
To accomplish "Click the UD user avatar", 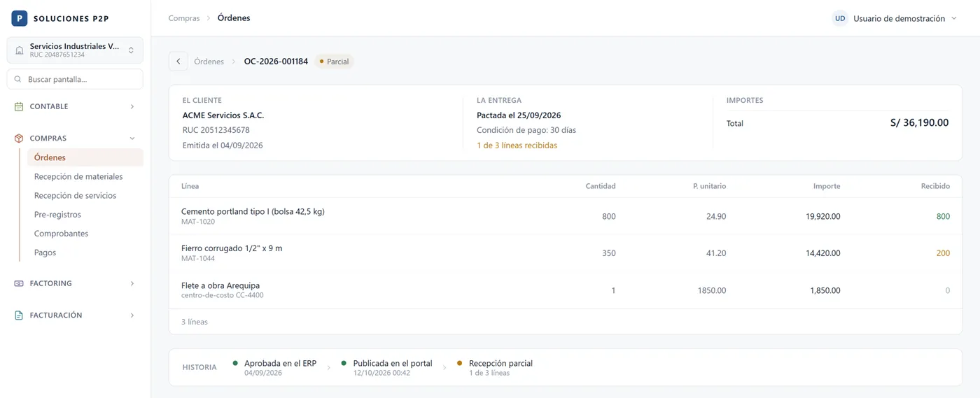I will pyautogui.click(x=840, y=18).
